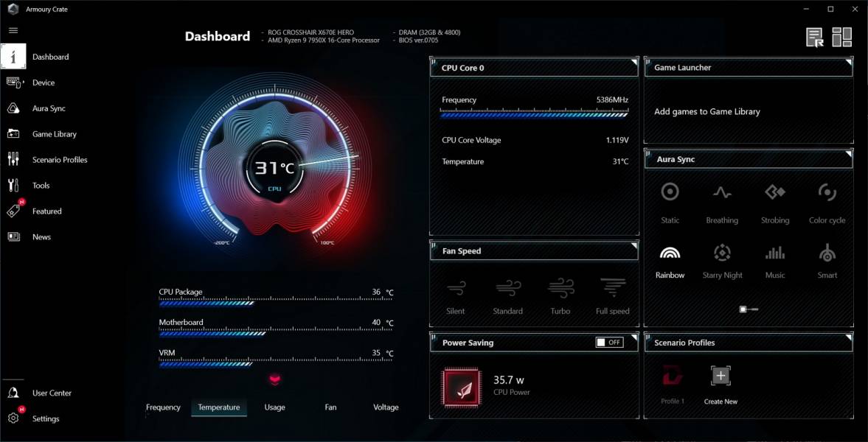
Task: Click the 1.119V CPU Core Voltage value
Action: (617, 141)
